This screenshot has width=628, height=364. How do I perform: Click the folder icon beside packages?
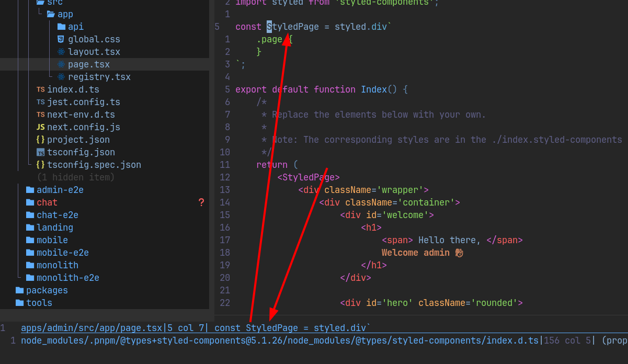coord(20,290)
